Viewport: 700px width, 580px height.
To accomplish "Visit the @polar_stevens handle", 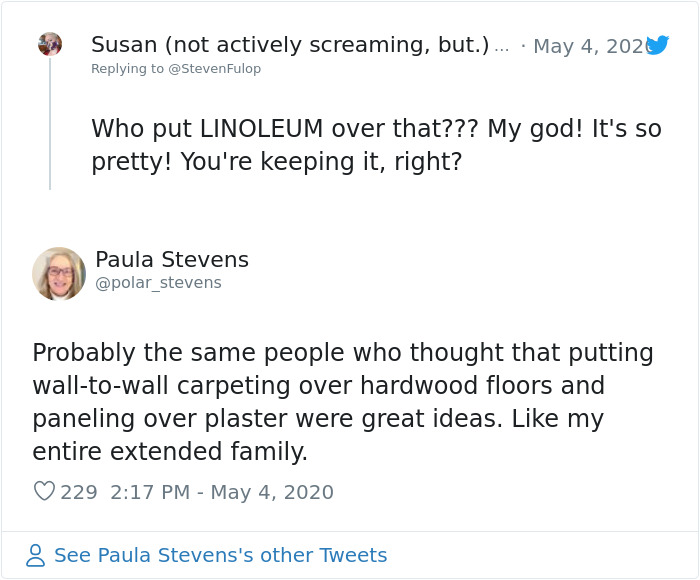I will click(158, 283).
